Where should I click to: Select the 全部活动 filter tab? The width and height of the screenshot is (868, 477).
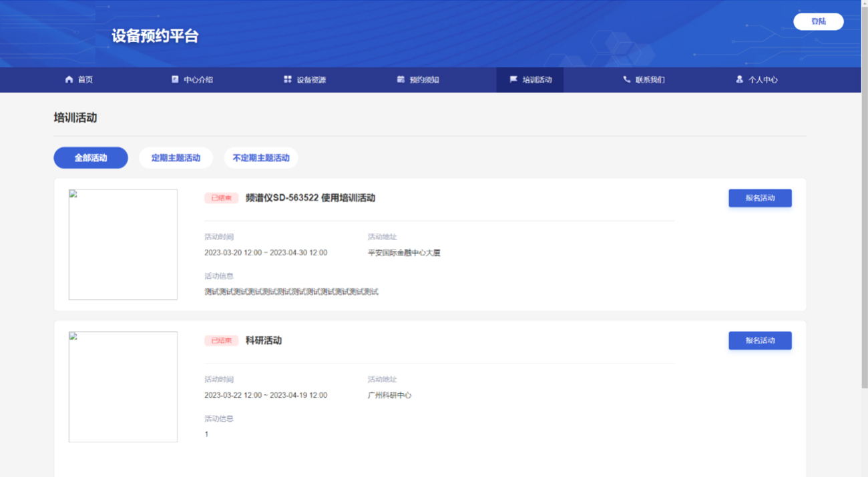pos(91,158)
